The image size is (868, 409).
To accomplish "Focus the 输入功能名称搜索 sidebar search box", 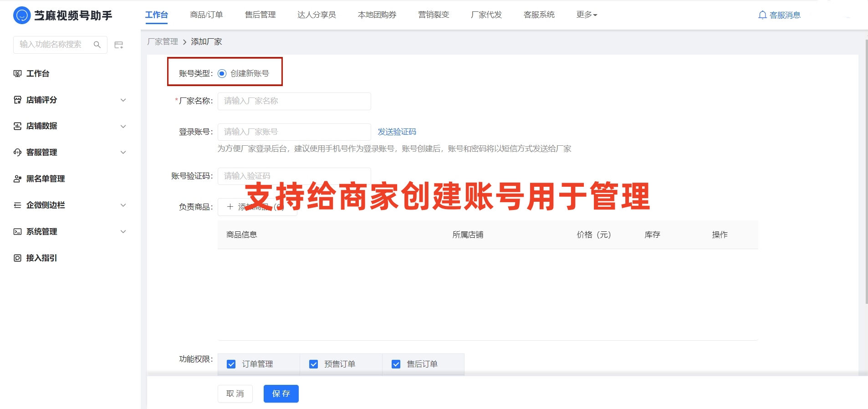I will click(x=60, y=45).
